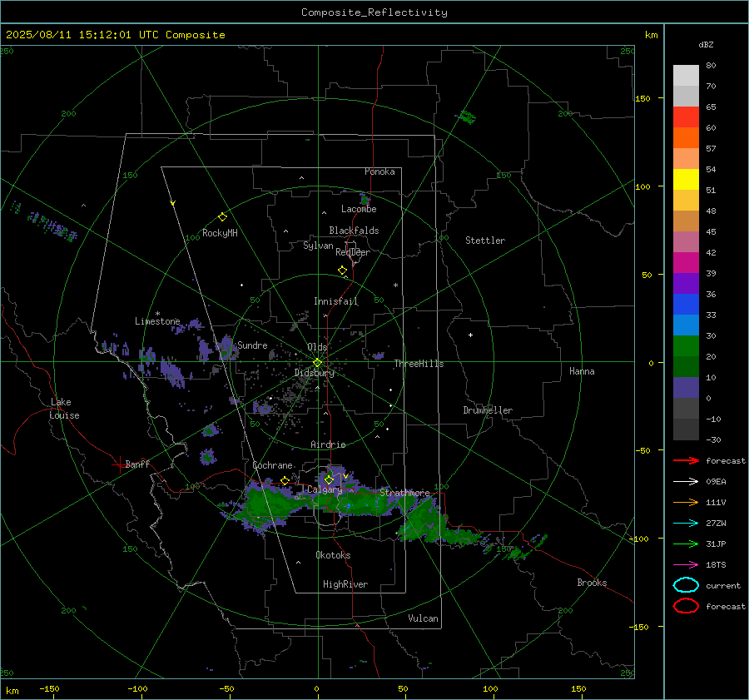This screenshot has width=749, height=700.
Task: Click the small green echo near Lacombe
Action: pos(365,199)
